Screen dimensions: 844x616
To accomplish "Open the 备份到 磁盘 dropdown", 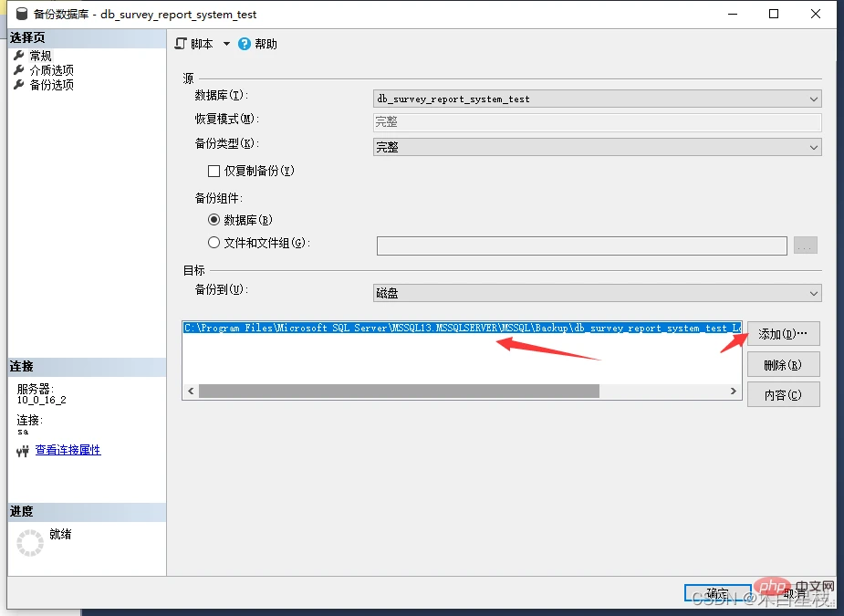I will (597, 293).
